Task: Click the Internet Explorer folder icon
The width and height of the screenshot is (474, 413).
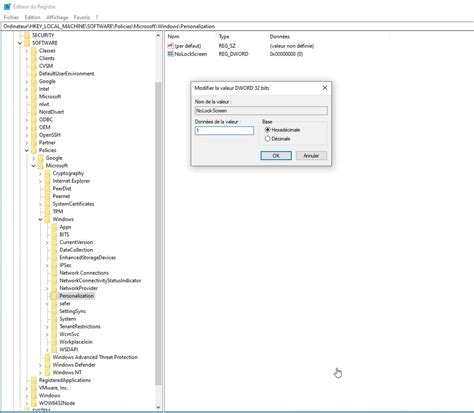Action: 48,181
